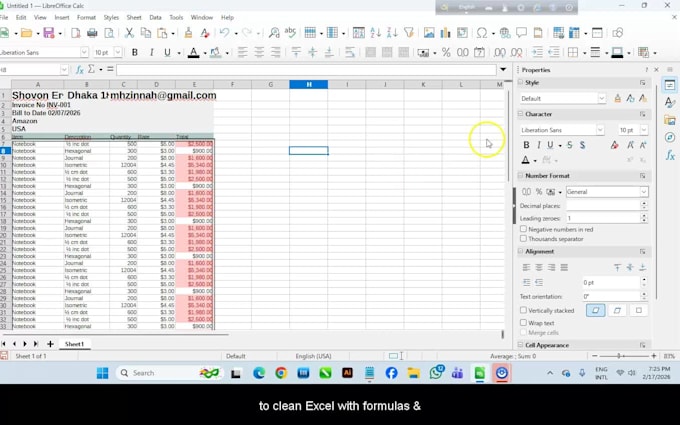
Task: Open Number Format General dropdown
Action: 644,192
